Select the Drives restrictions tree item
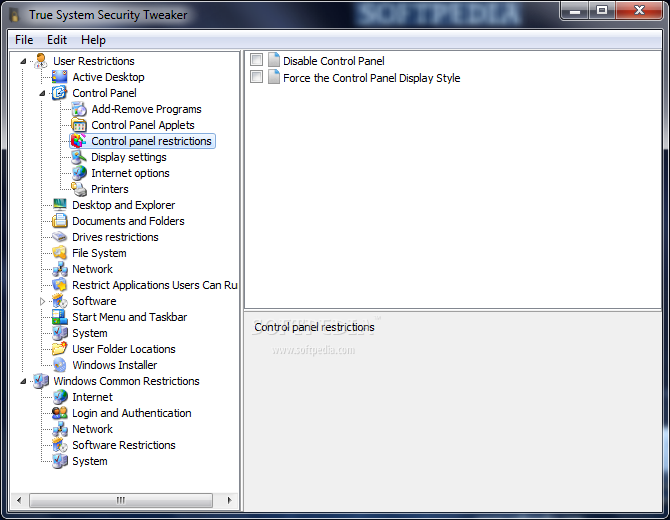Screen dimensions: 670x520 point(115,237)
